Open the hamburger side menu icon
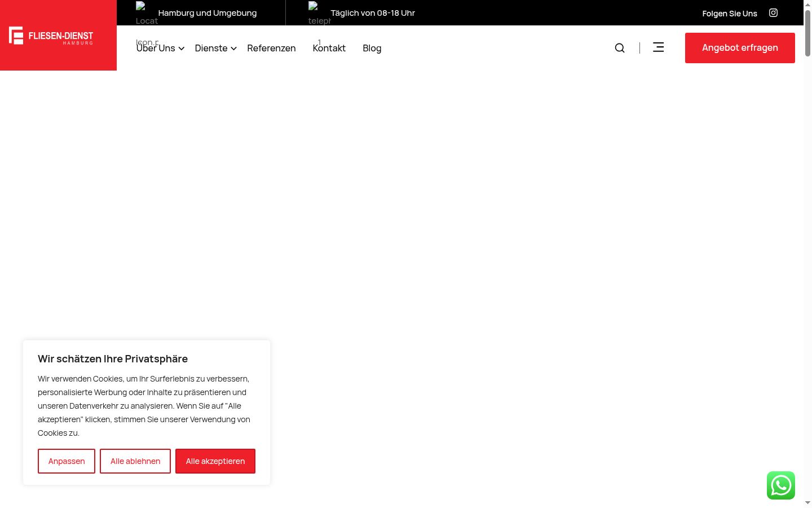Screen dimensions: 812x508 point(658,47)
